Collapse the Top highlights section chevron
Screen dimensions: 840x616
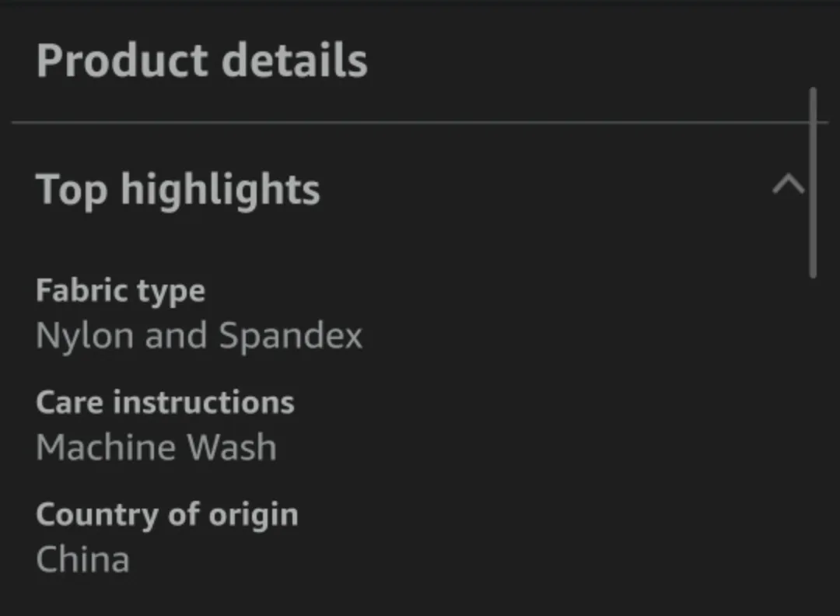pos(789,187)
